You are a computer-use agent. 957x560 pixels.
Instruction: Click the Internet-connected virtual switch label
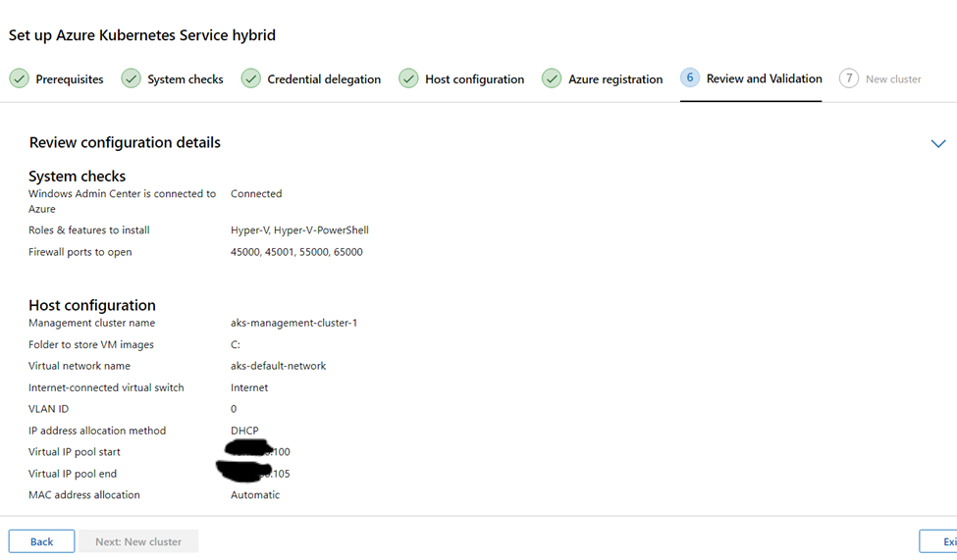[106, 387]
